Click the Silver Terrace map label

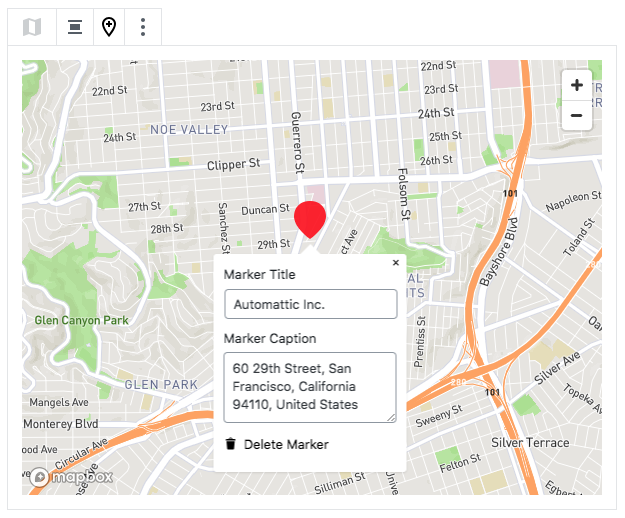click(530, 442)
